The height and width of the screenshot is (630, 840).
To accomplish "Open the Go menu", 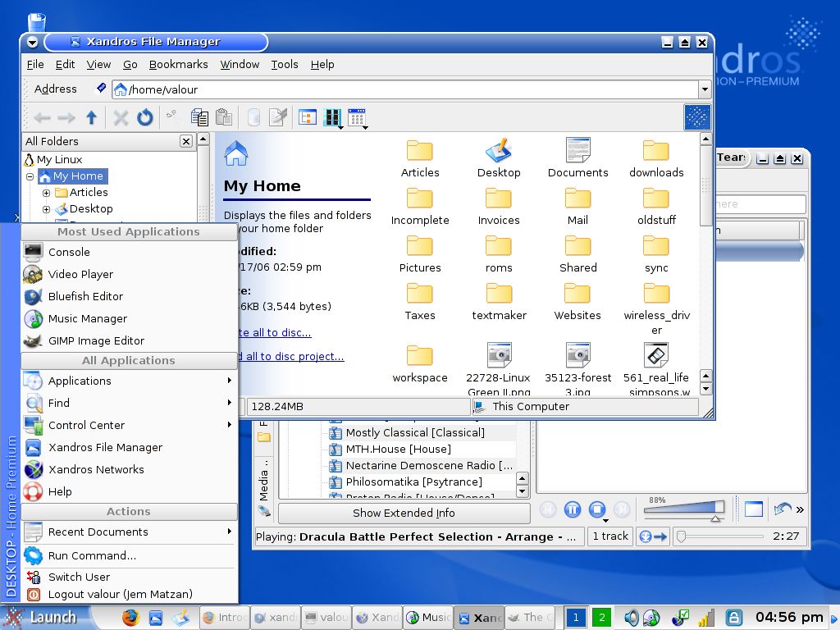I will point(130,64).
